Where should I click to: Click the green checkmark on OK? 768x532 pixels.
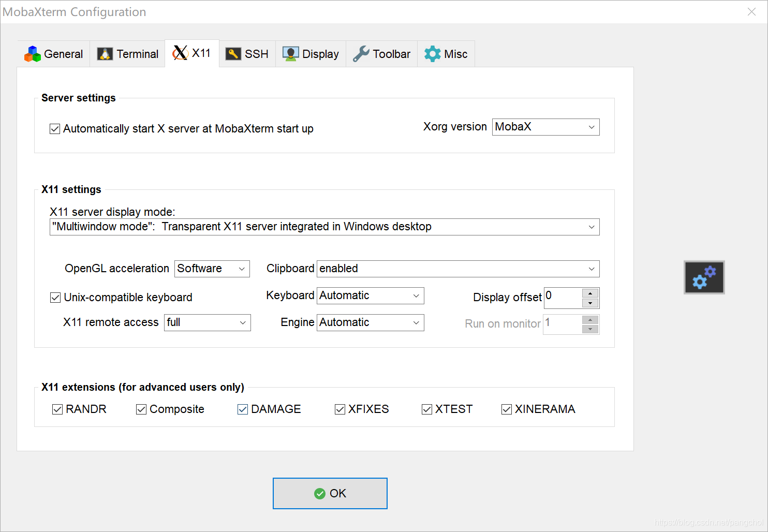pos(320,494)
